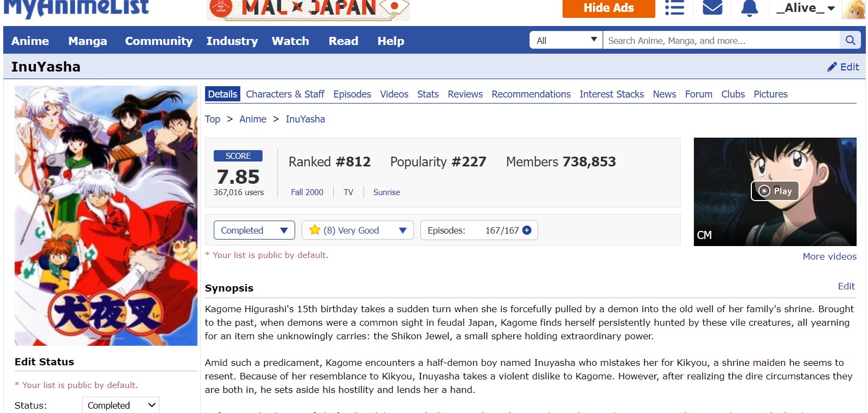Open the Industry navigation menu
868x413 pixels.
[x=232, y=41]
